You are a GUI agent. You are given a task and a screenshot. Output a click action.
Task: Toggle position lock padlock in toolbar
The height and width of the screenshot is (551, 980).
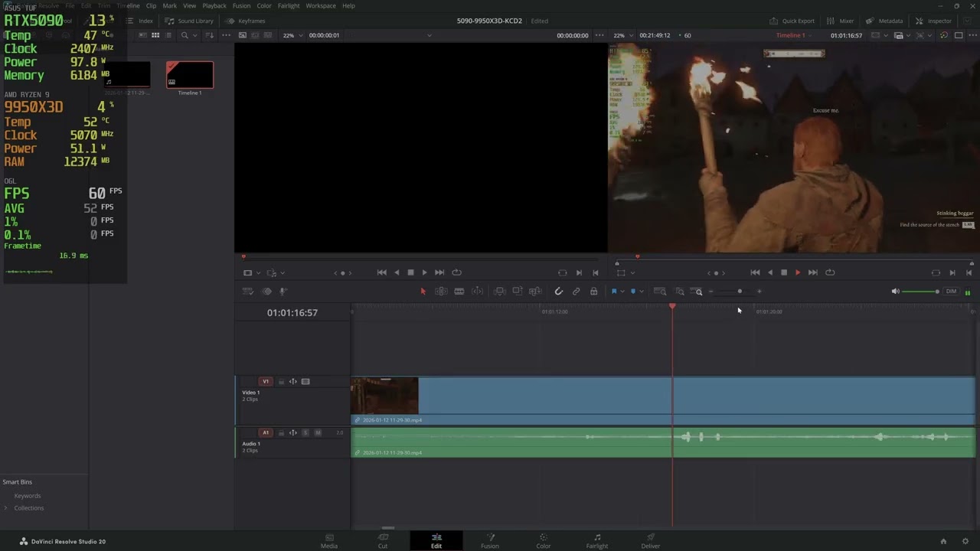pyautogui.click(x=593, y=292)
